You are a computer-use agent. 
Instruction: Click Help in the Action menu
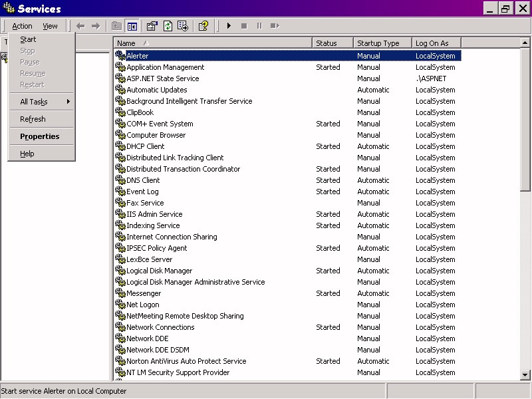pyautogui.click(x=27, y=154)
